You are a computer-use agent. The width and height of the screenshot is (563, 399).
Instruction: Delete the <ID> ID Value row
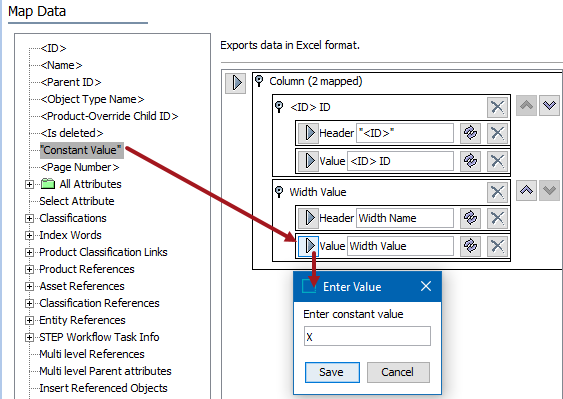tap(497, 161)
